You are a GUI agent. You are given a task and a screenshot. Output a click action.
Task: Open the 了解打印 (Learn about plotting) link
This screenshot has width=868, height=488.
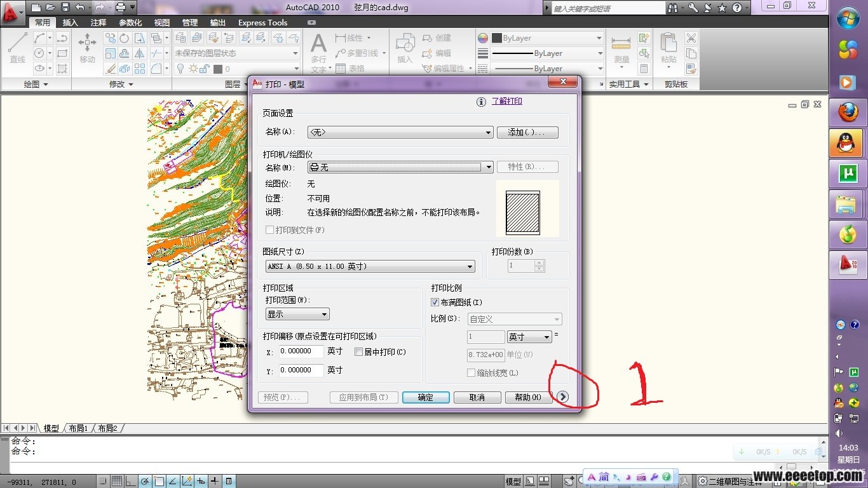click(507, 101)
